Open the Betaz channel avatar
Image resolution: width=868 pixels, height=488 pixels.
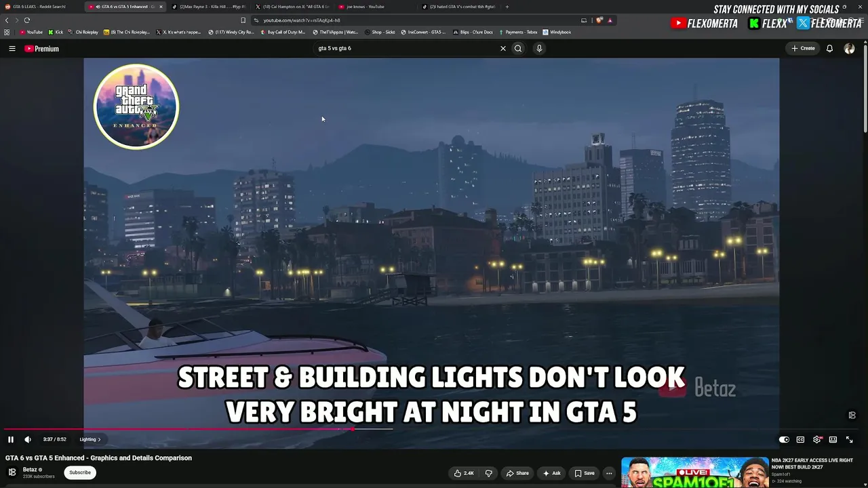(12, 472)
